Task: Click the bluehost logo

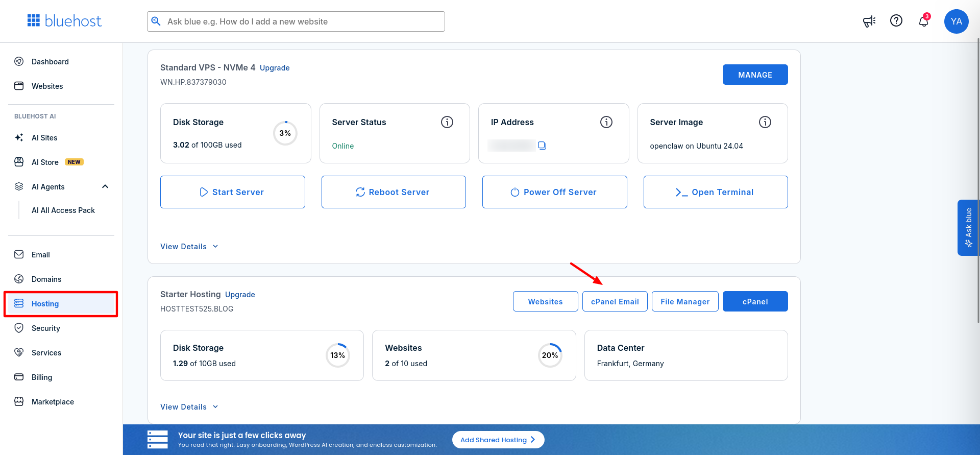Action: (64, 21)
